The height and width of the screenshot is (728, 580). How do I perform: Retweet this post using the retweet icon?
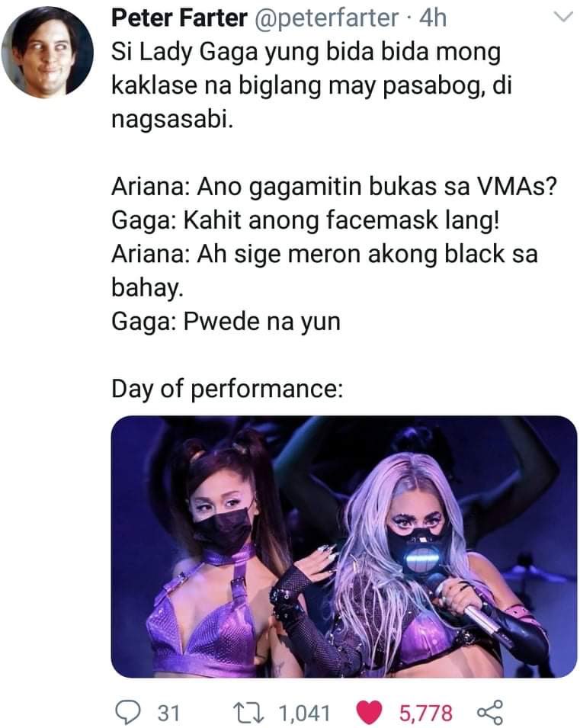[x=248, y=713]
